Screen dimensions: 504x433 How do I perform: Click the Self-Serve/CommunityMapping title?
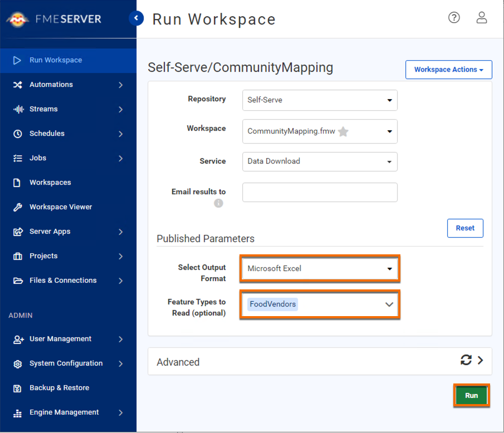241,68
